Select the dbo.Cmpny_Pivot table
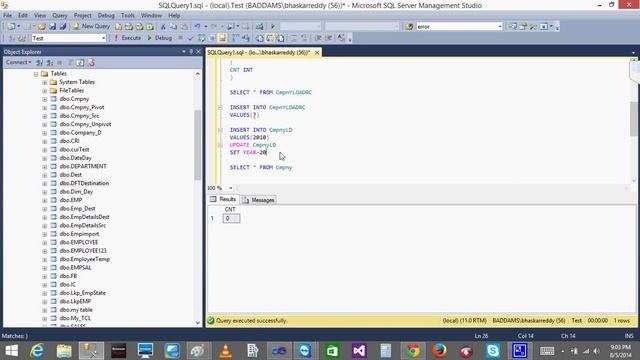 (82, 107)
